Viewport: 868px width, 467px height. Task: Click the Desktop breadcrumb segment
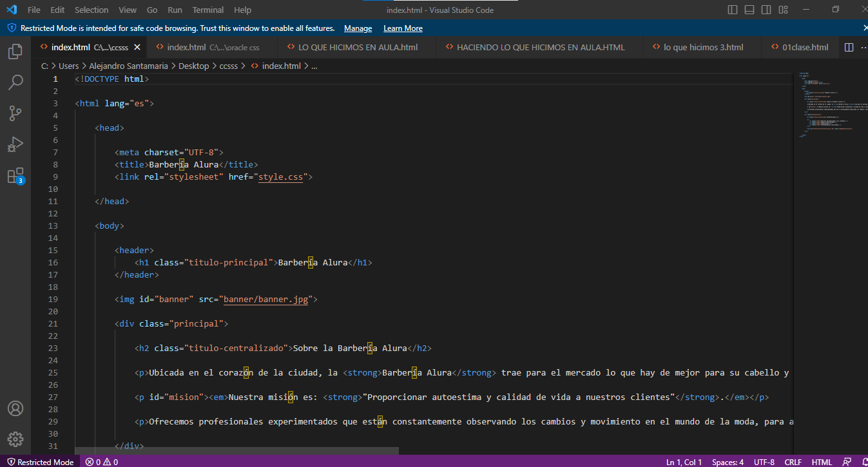(x=193, y=66)
